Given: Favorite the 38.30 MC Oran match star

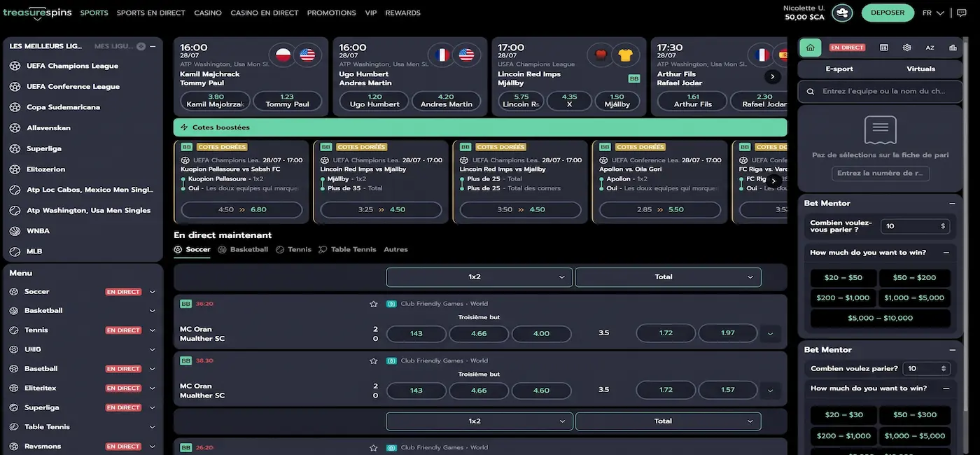Looking at the screenshot, I should pos(374,360).
